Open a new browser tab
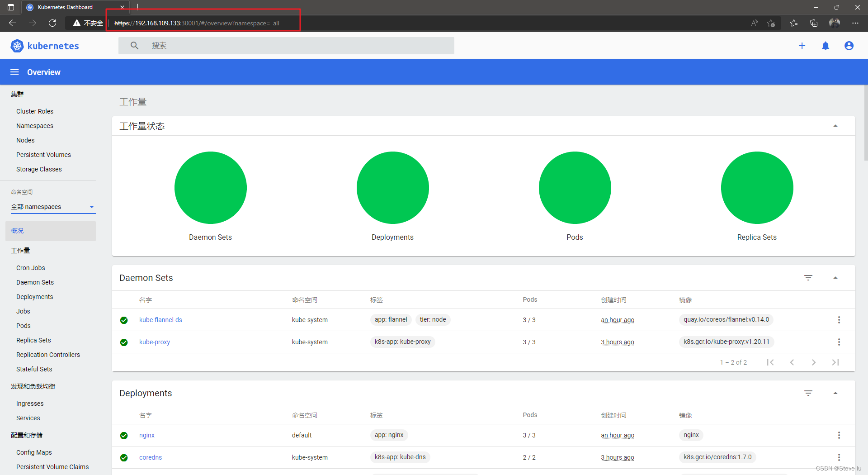This screenshot has height=475, width=868. tap(138, 7)
